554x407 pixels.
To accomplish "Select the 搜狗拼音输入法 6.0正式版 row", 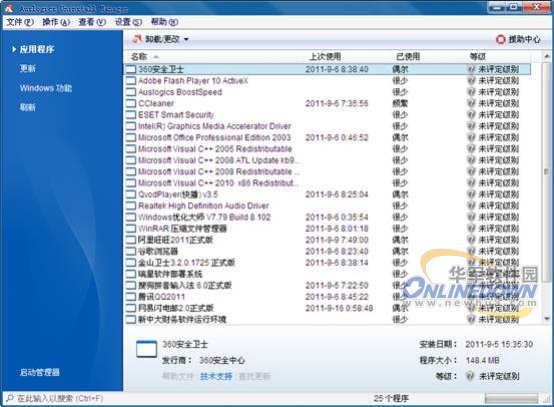I will pos(328,285).
